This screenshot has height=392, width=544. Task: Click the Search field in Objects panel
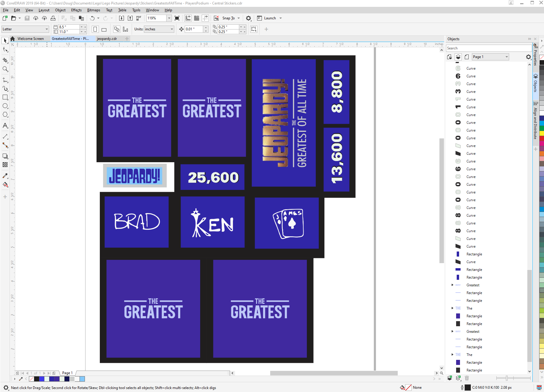click(x=489, y=48)
